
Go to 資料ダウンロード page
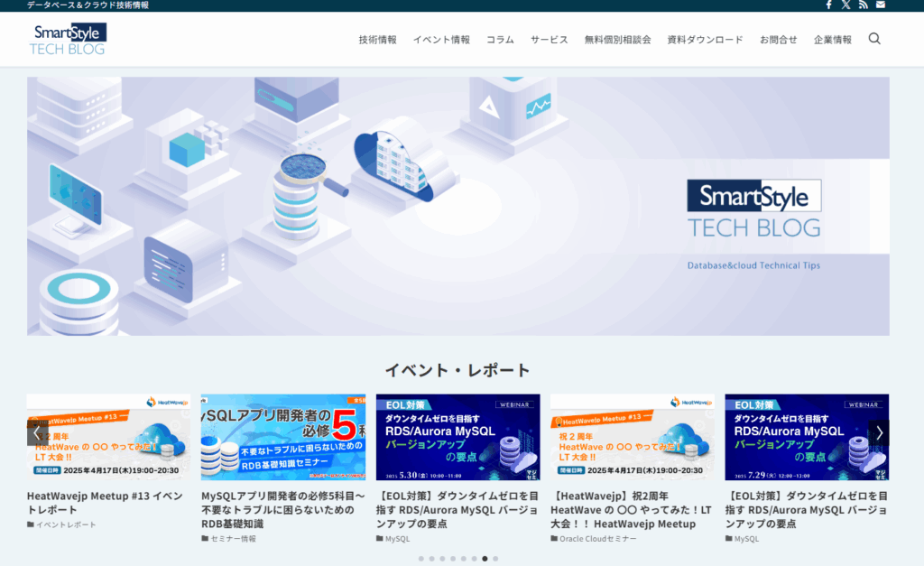(x=705, y=40)
